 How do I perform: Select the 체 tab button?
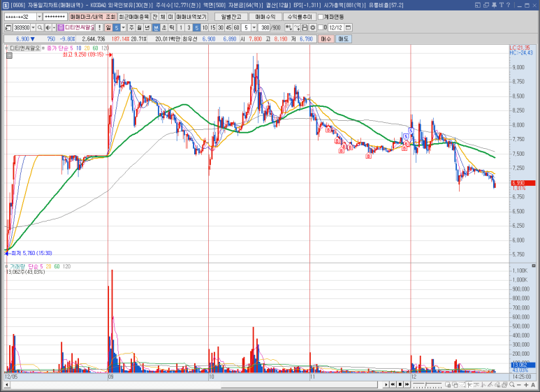click(163, 17)
